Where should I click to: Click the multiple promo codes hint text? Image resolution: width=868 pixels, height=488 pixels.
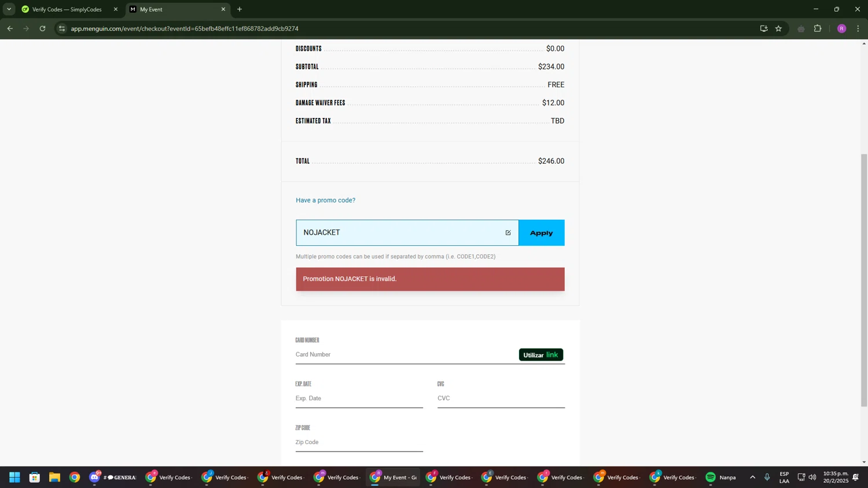396,257
